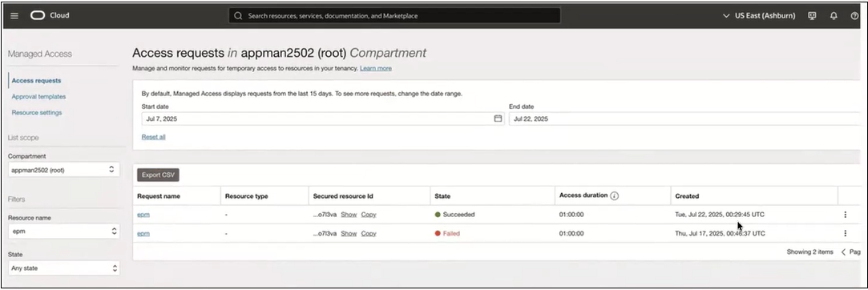The height and width of the screenshot is (290, 868).
Task: Open the State Any state dropdown
Action: click(63, 268)
